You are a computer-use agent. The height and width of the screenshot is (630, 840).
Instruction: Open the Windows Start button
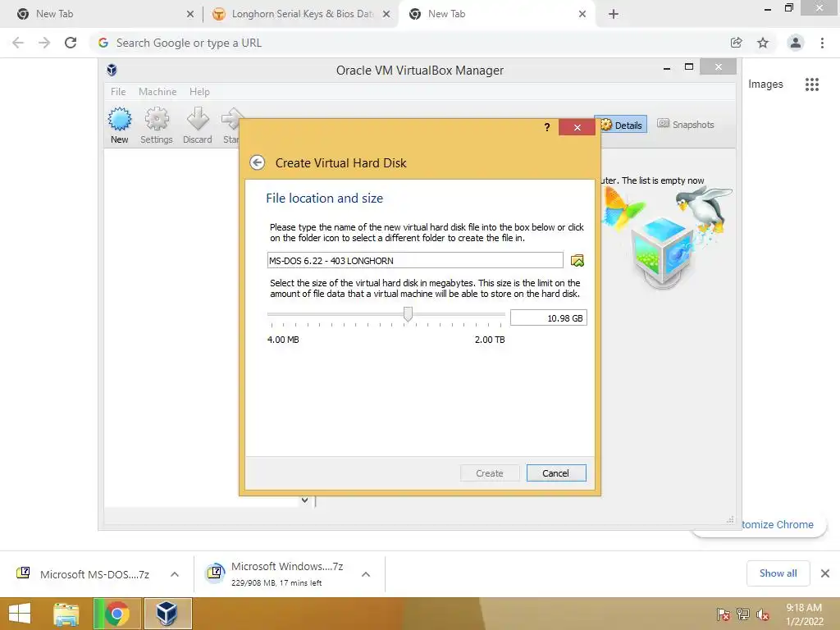coord(20,614)
